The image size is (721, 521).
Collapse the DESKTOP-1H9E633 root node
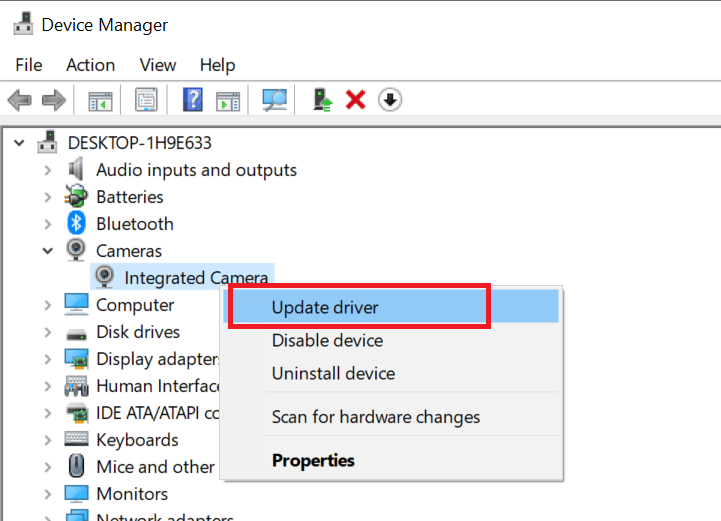click(x=19, y=143)
